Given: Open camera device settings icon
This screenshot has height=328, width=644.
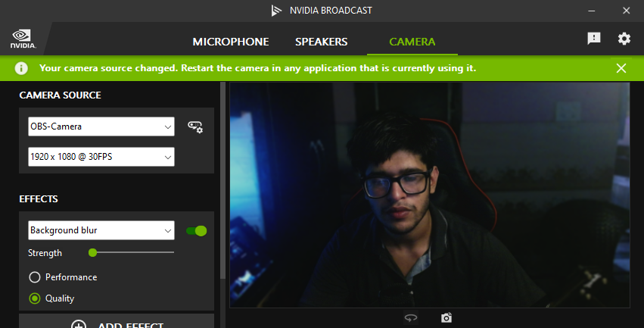Looking at the screenshot, I should [x=195, y=127].
